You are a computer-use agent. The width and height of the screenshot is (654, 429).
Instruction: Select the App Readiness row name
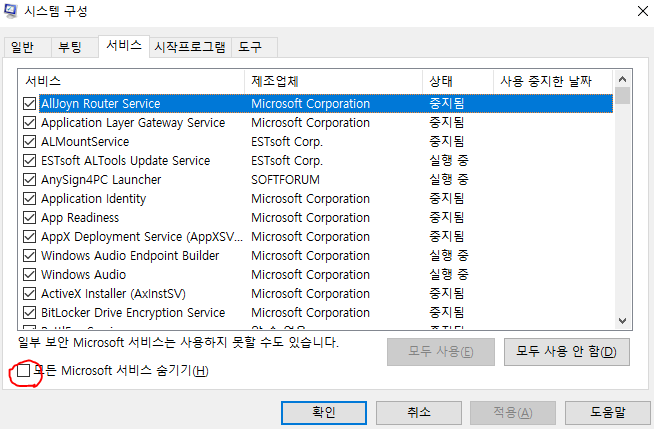[80, 218]
